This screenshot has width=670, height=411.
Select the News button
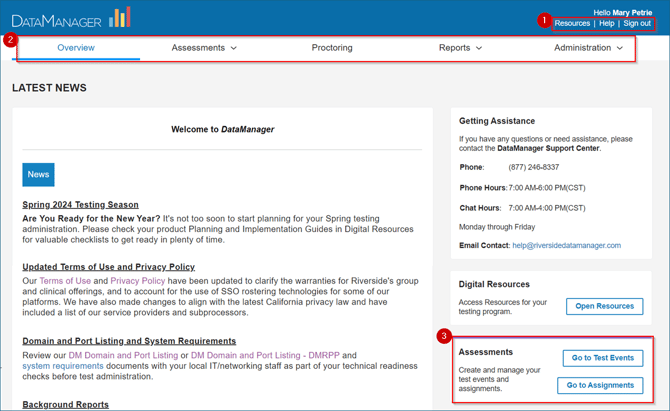(x=38, y=174)
